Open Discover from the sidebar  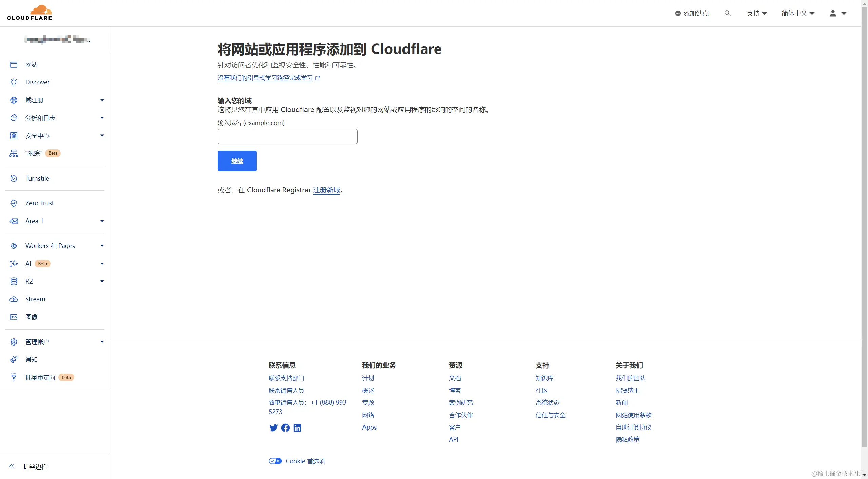(x=37, y=82)
